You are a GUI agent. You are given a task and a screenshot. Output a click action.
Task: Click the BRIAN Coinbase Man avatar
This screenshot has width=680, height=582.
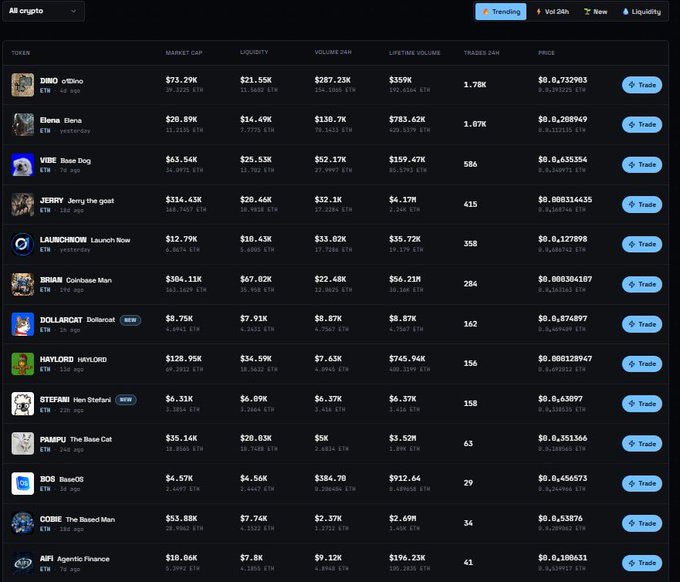tap(23, 284)
